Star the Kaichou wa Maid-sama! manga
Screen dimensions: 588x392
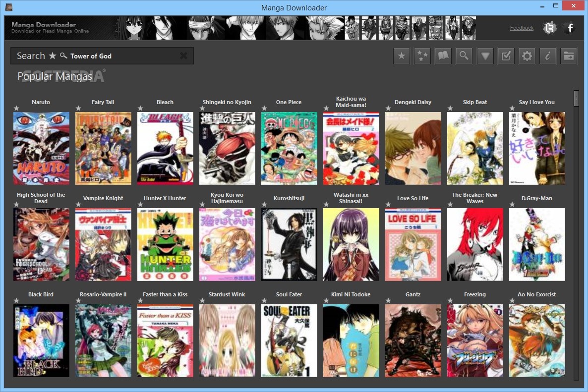(326, 109)
